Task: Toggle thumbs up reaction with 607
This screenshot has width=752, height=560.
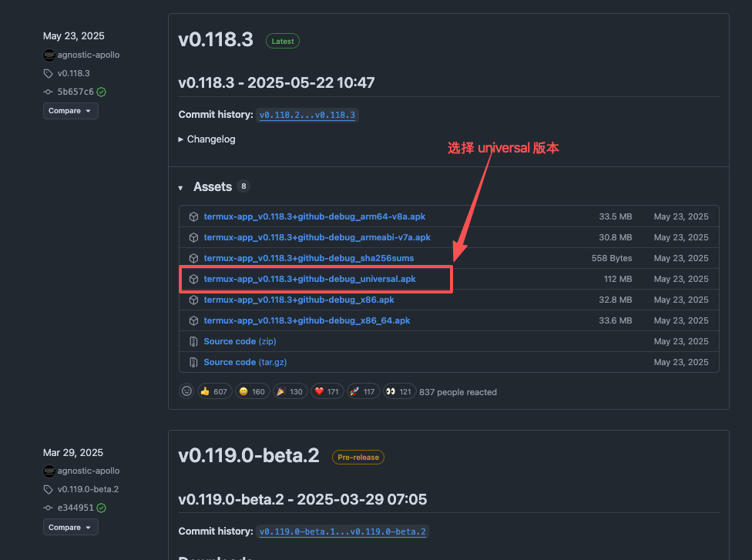Action: [x=215, y=391]
